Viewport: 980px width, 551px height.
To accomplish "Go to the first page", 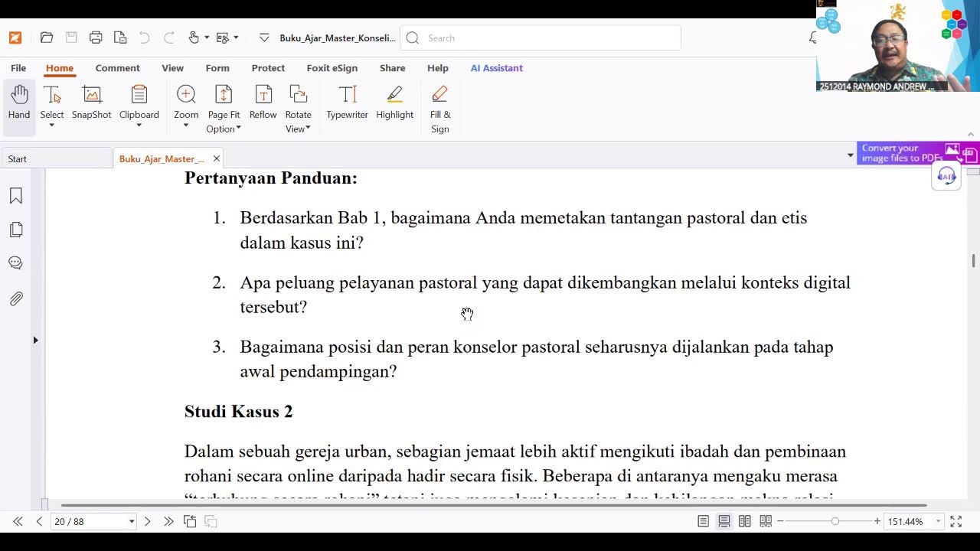I will point(18,521).
